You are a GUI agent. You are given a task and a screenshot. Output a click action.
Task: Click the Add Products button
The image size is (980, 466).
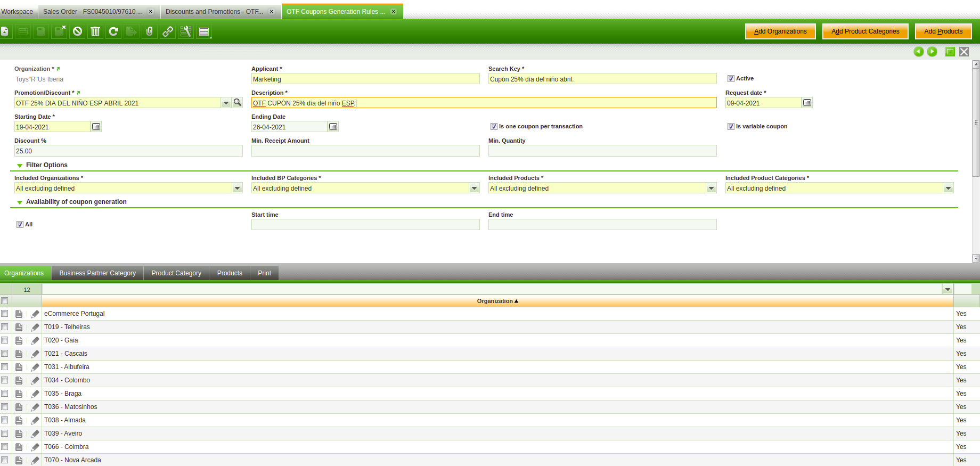pos(943,31)
